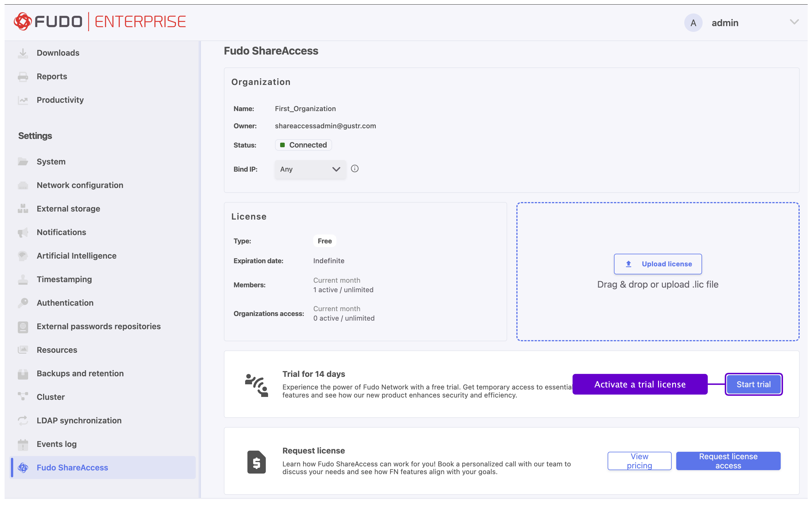Viewport: 812px width, 506px height.
Task: Click the Events log calendar icon
Action: [23, 444]
